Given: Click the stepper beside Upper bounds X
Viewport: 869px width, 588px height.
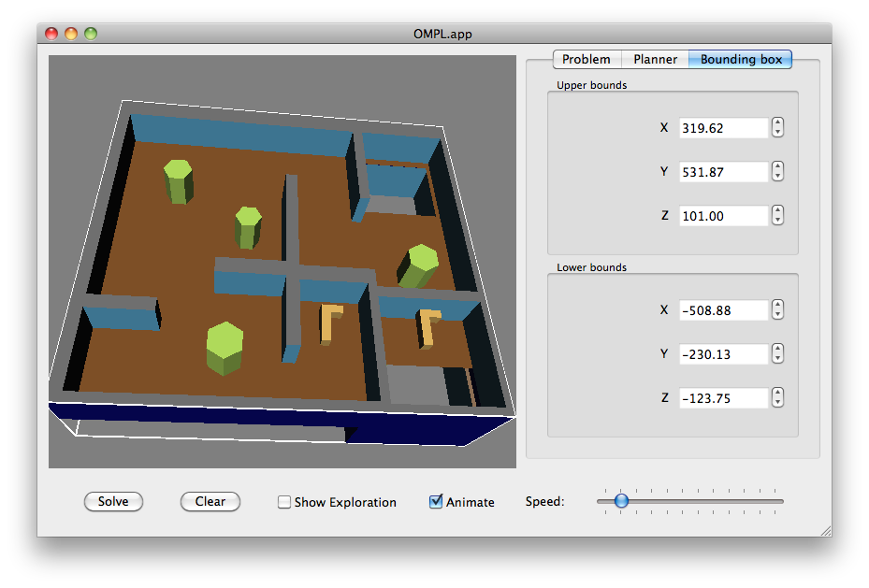Looking at the screenshot, I should point(777,127).
